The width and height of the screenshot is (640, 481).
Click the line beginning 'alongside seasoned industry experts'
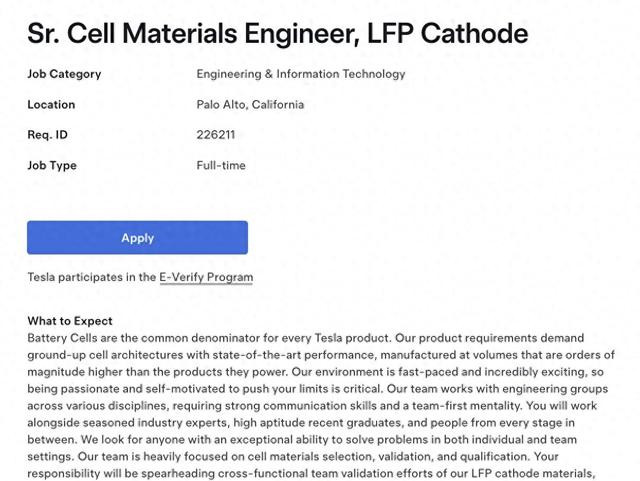[x=301, y=423]
